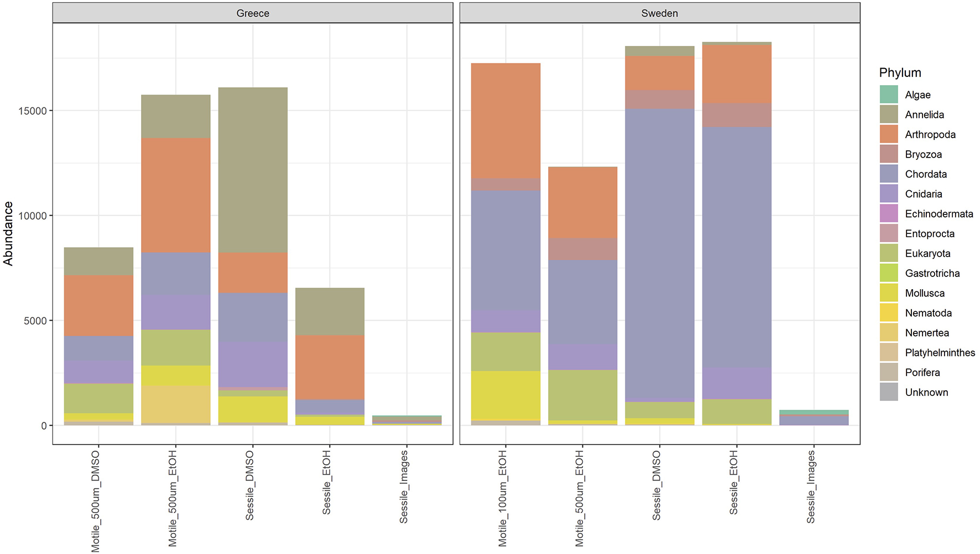Click the Greece Motile_500um_DMSO axis label
This screenshot has height=554, width=980.
click(96, 500)
